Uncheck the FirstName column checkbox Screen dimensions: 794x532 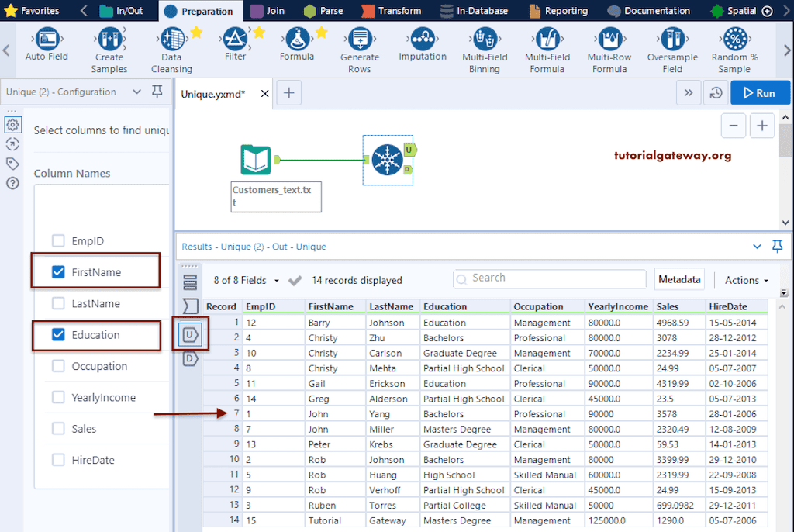[58, 272]
